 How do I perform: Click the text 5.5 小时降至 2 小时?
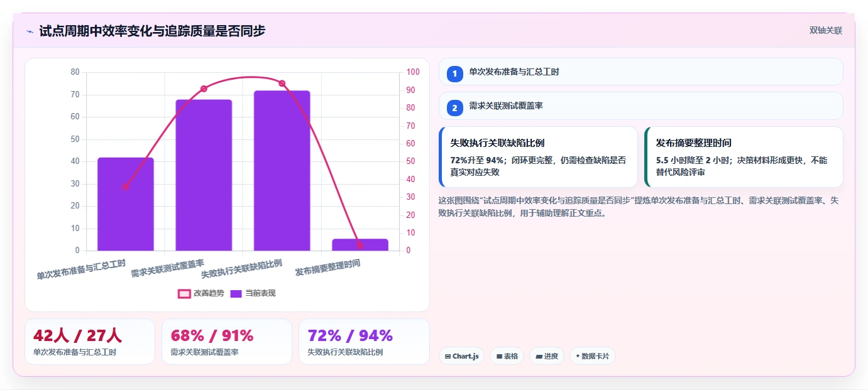pyautogui.click(x=695, y=160)
